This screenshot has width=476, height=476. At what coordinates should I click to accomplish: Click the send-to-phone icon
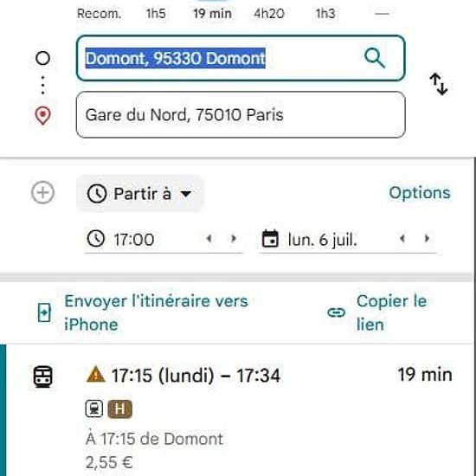tap(44, 312)
